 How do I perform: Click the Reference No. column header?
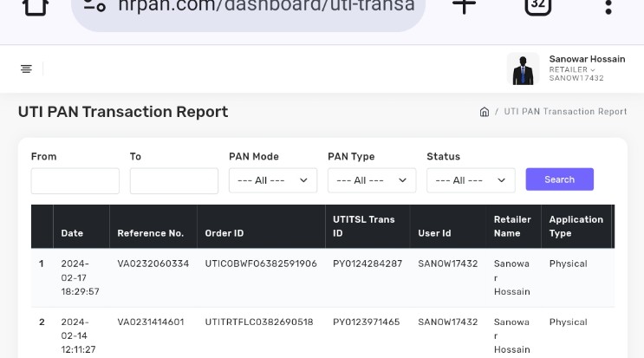point(151,233)
